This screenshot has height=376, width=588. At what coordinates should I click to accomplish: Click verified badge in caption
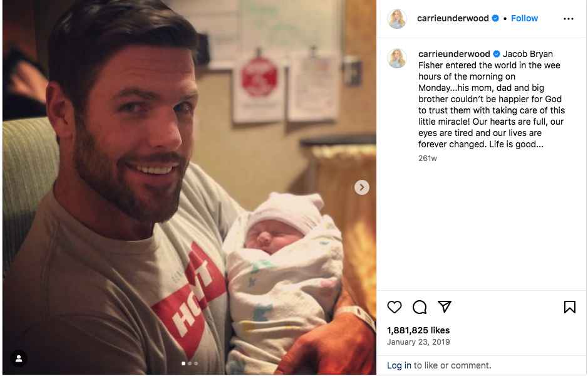[x=497, y=54]
